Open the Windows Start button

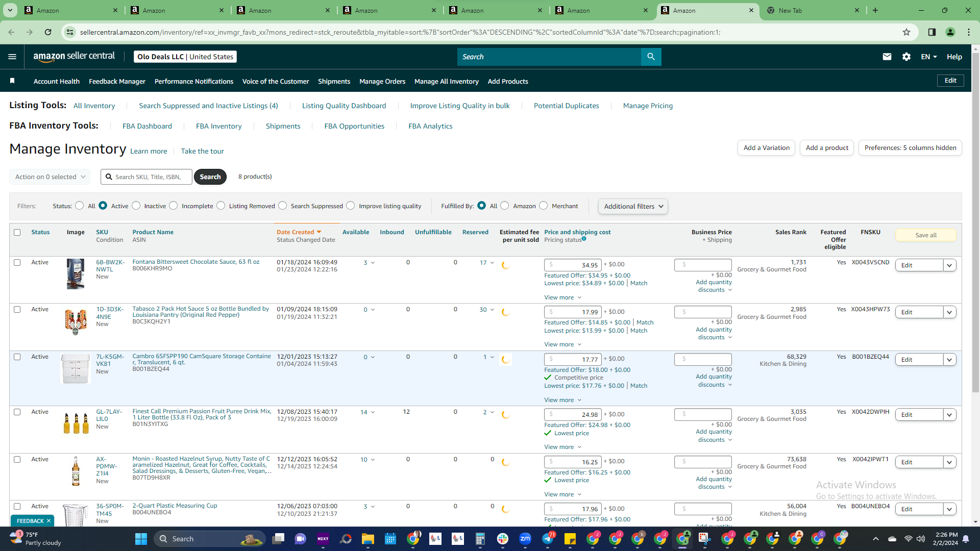141,539
